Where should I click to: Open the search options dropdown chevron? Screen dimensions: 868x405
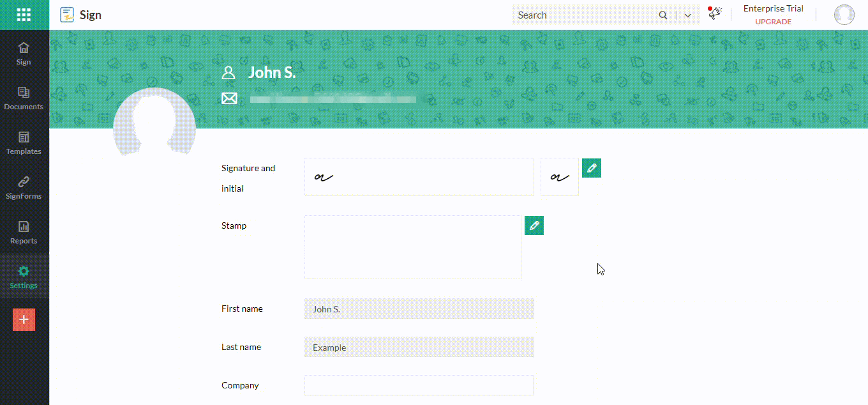pos(687,15)
